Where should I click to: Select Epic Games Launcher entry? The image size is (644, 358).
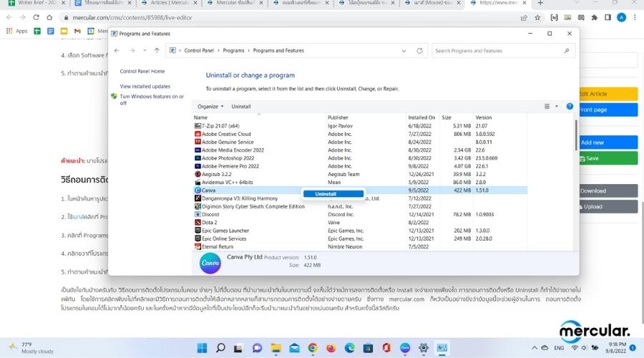360,231
